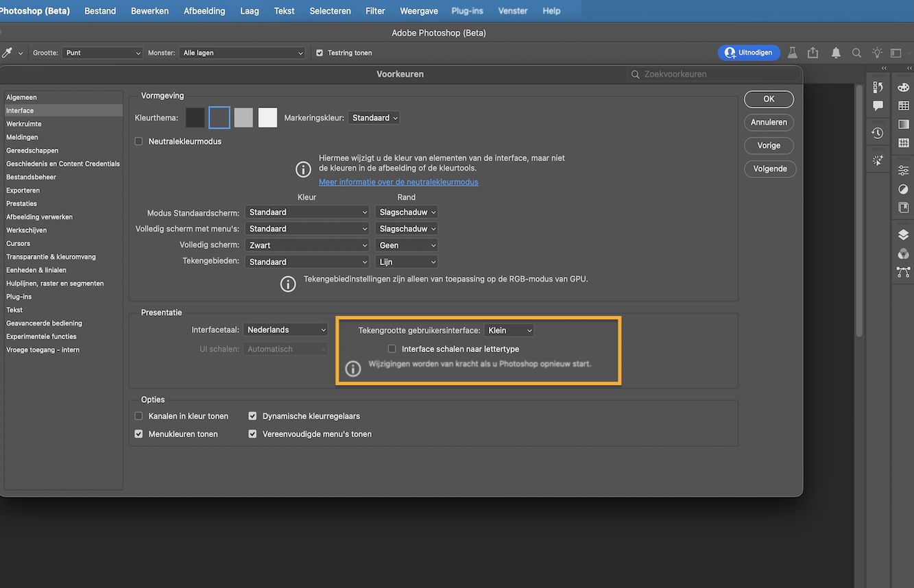The height and width of the screenshot is (588, 914).
Task: Open the Color panel icon
Action: [x=903, y=87]
